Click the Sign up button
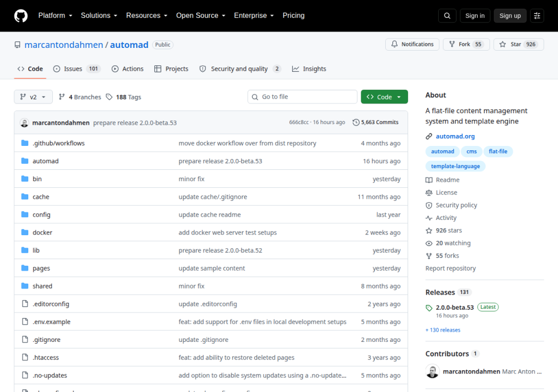Screen dimensions: 558x392 point(510,16)
